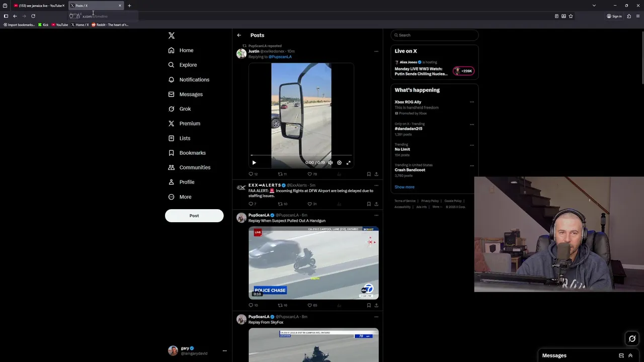Go back using the Posts header arrow
The height and width of the screenshot is (362, 644).
tap(239, 35)
